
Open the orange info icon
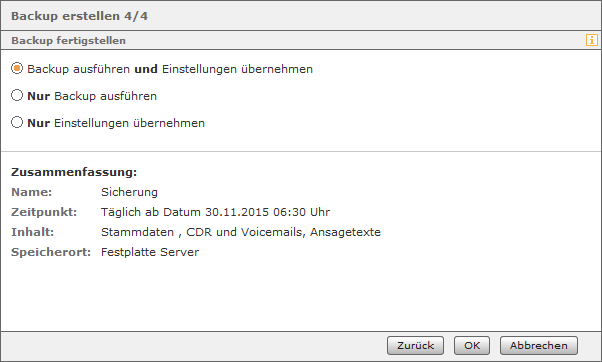tap(592, 40)
